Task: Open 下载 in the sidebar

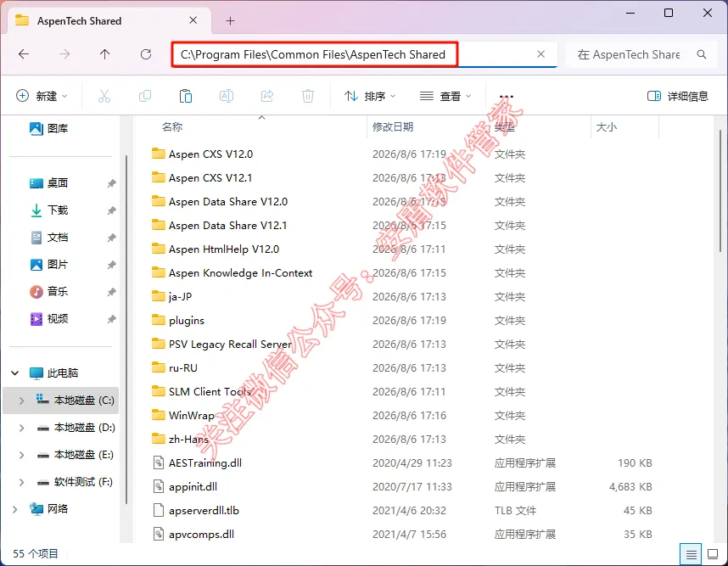Action: 49,210
